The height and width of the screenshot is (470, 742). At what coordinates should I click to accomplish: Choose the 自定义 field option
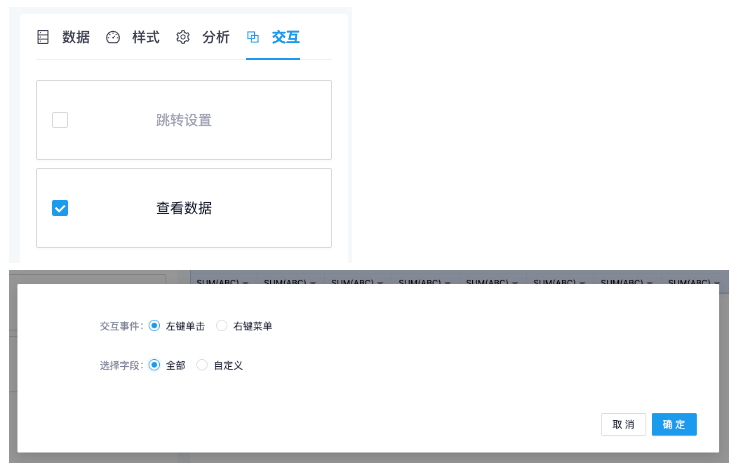click(202, 365)
